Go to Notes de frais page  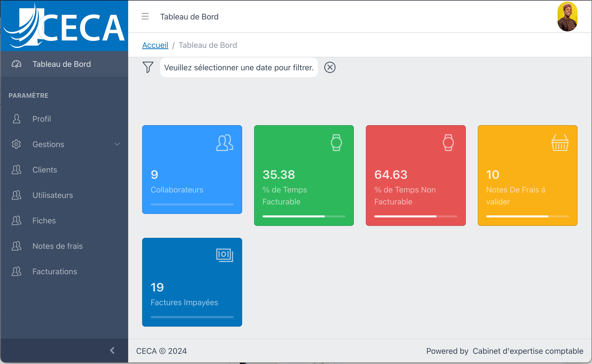(57, 246)
